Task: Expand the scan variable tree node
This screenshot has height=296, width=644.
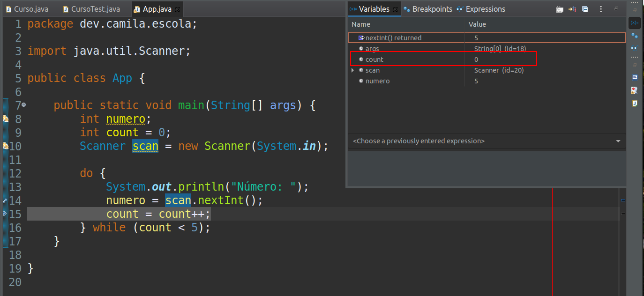Action: coord(353,70)
